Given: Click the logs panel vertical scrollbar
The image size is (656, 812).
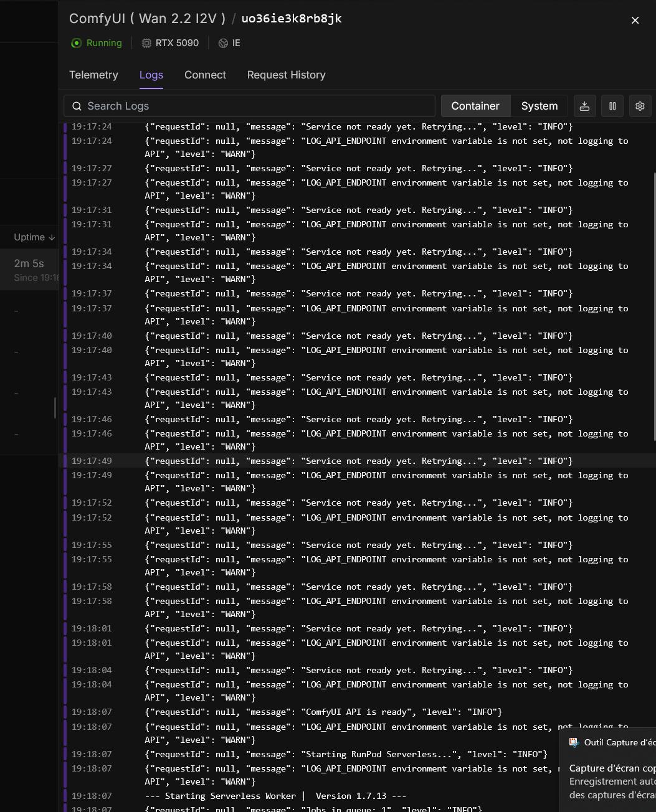Looking at the screenshot, I should tap(654, 305).
